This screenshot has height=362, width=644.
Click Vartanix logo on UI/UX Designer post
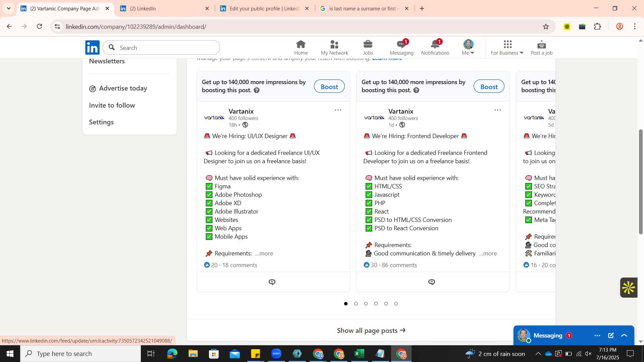pos(214,117)
